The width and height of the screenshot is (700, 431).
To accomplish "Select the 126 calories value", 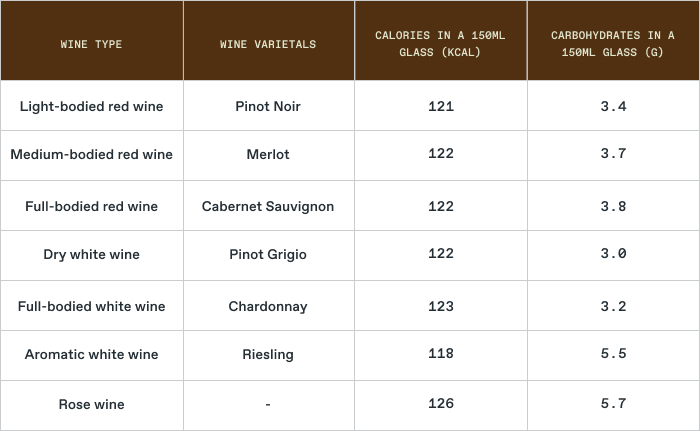I will click(440, 404).
